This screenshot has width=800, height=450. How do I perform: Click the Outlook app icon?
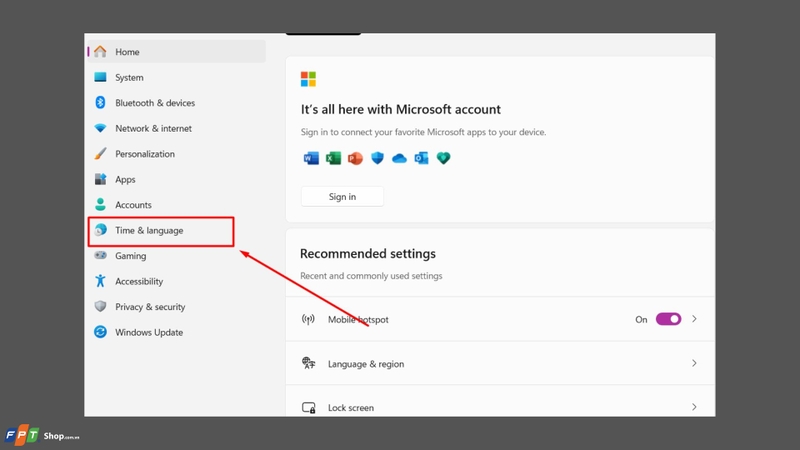(x=421, y=158)
